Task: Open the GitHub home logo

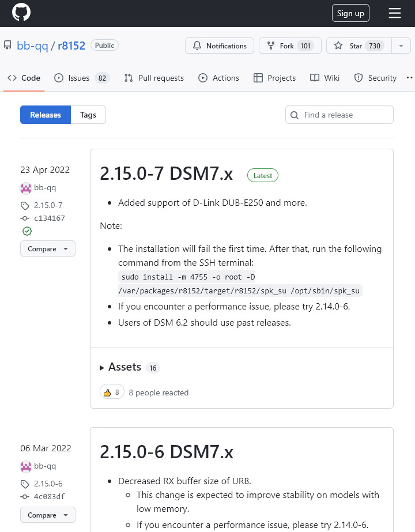Action: click(x=21, y=13)
